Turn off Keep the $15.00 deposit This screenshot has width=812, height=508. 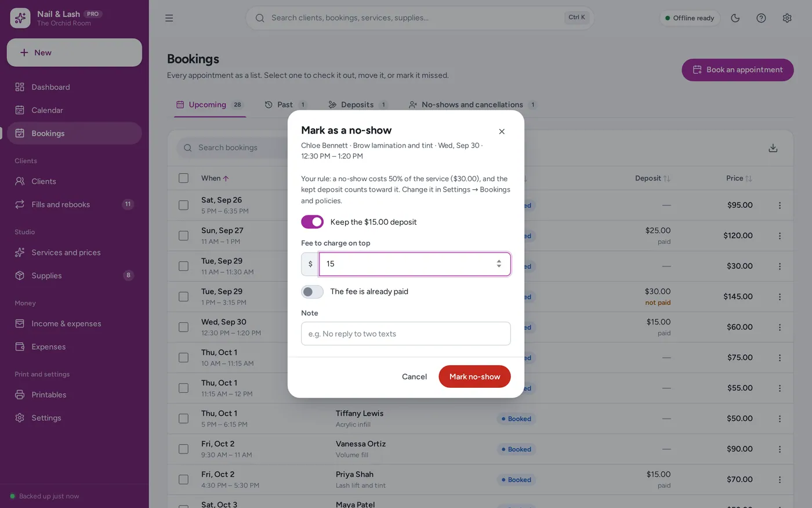click(x=312, y=222)
